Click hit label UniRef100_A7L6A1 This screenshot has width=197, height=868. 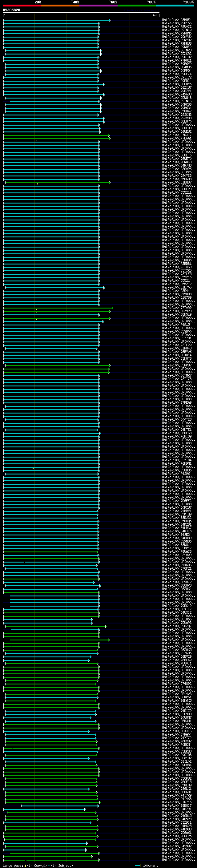click(177, 138)
